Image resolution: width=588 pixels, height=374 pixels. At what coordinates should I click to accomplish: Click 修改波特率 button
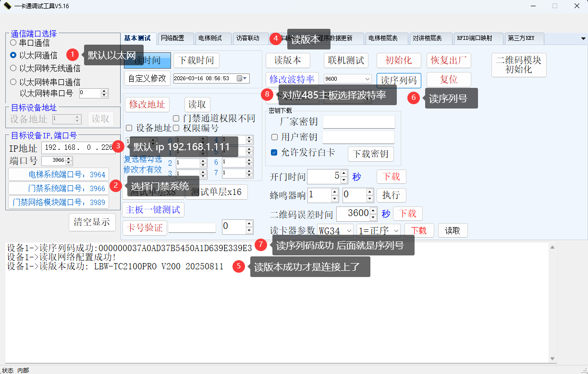pos(292,79)
